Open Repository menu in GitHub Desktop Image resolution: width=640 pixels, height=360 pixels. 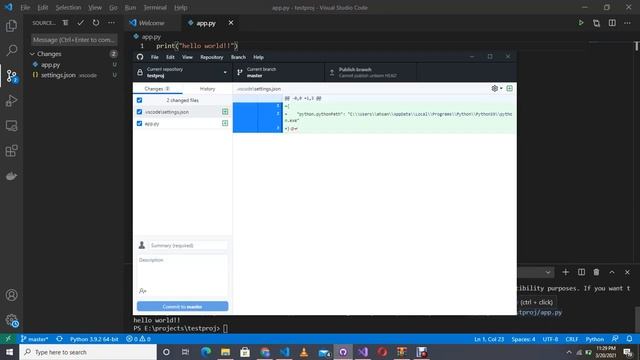(211, 57)
